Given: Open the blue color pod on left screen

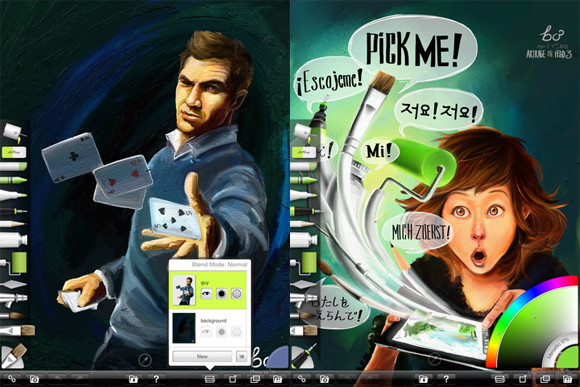Looking at the screenshot, I should (x=278, y=358).
